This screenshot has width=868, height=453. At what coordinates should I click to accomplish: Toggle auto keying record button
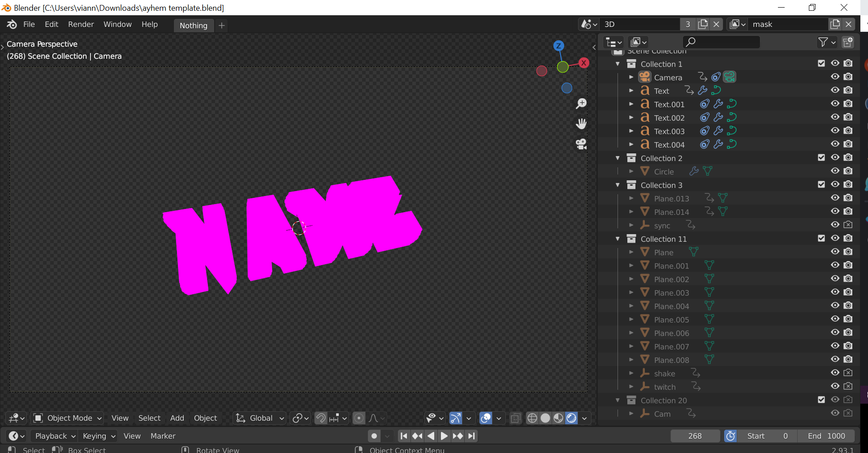click(x=374, y=436)
